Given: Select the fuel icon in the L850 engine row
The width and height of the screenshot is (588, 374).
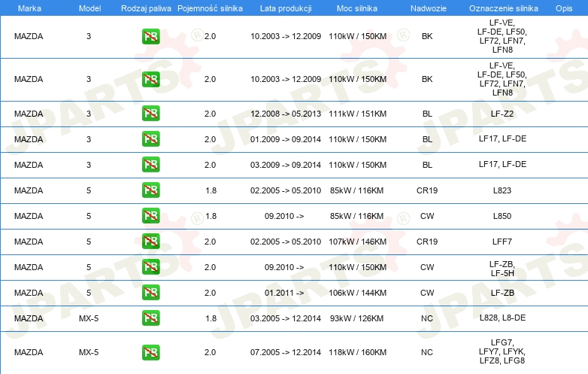Looking at the screenshot, I should click(x=150, y=216).
